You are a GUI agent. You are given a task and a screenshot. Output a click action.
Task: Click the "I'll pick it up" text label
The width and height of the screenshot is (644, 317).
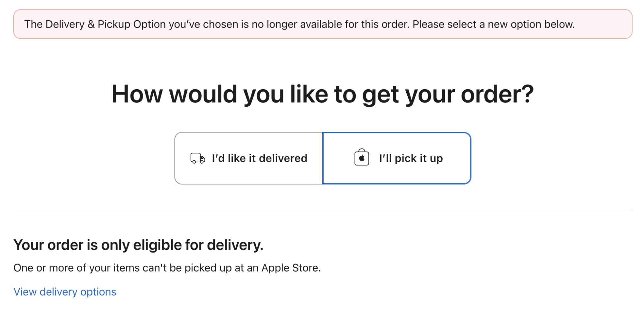411,158
